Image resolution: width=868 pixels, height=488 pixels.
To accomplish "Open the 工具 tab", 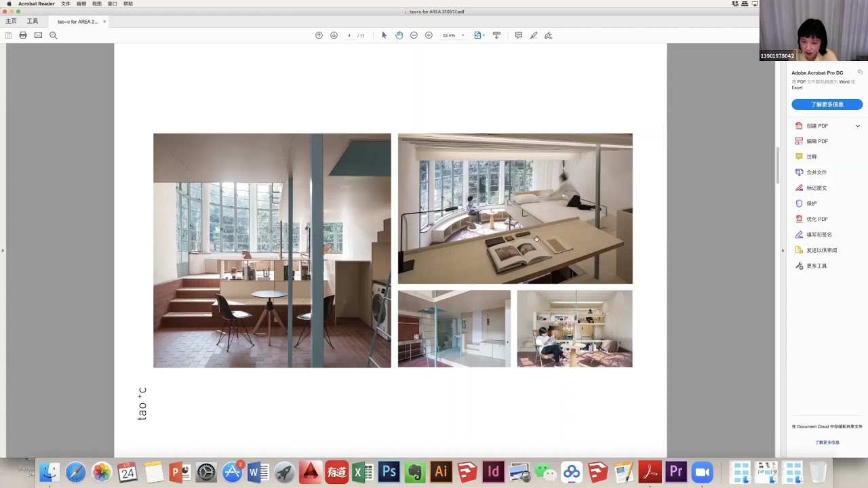I will click(33, 22).
